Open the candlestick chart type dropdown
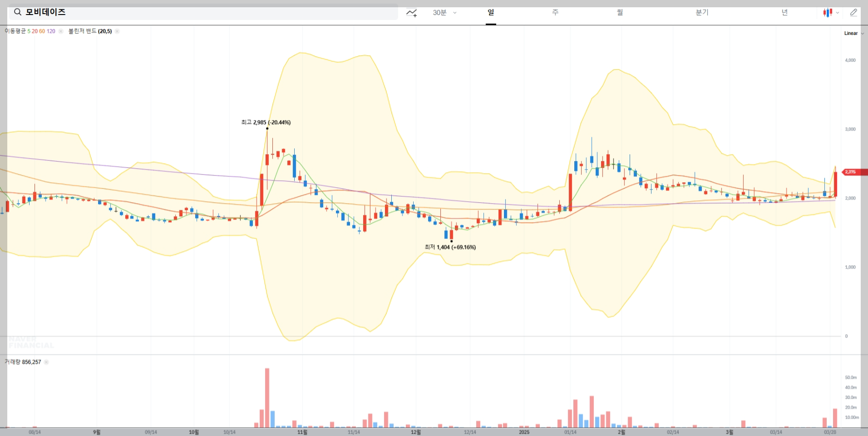Screen dimensions: 868x436 (831, 13)
